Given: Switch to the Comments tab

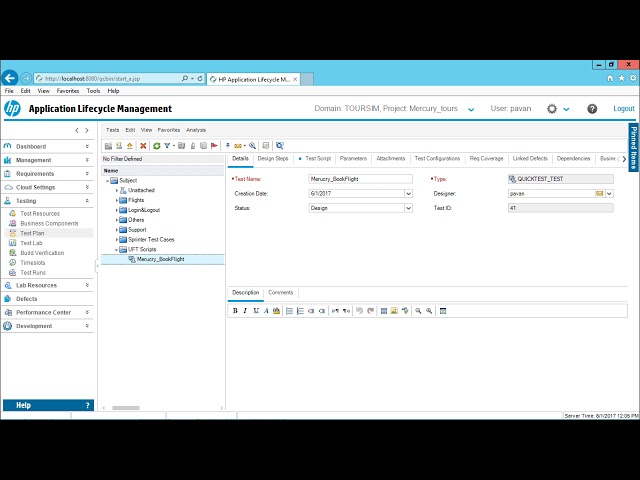Looking at the screenshot, I should point(280,293).
